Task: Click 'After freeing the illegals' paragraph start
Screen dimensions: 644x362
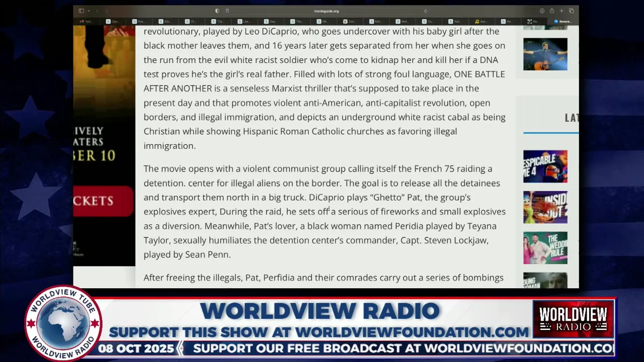Action: pyautogui.click(x=193, y=278)
